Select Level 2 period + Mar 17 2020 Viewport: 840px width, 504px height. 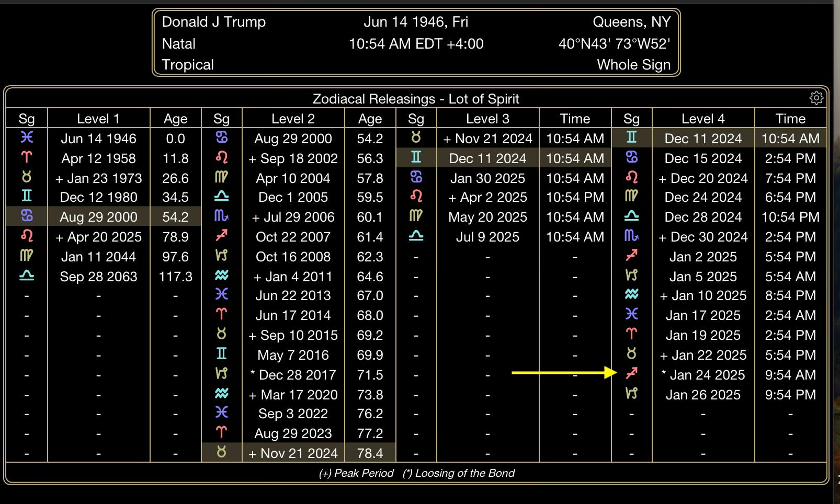pos(293,395)
